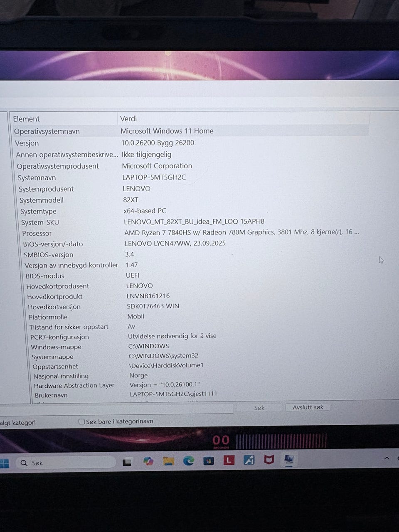Viewport: 399px width, 532px height.
Task: Open the blue slanted-A taskbar app
Action: click(249, 460)
